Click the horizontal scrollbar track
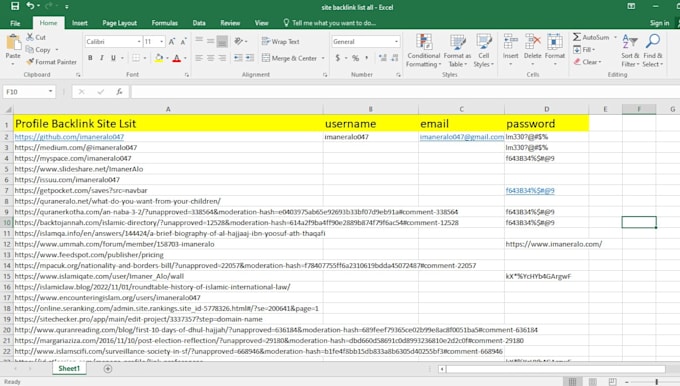 [x=556, y=369]
